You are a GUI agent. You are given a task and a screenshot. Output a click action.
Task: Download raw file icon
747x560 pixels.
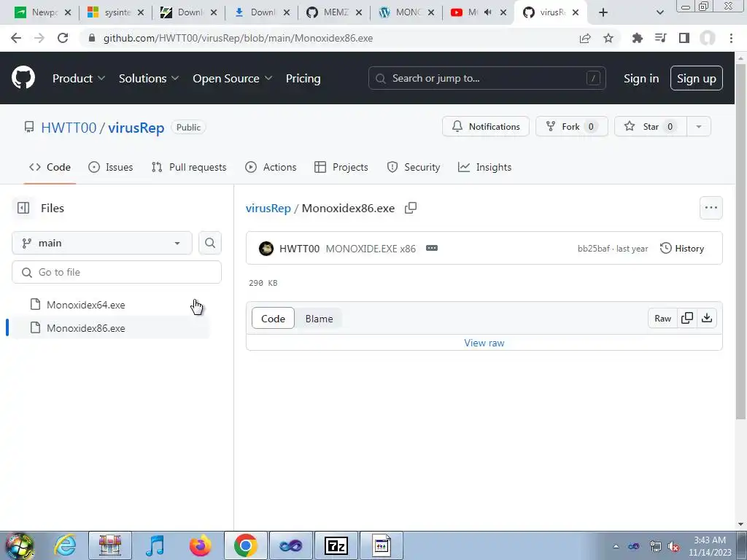click(707, 318)
